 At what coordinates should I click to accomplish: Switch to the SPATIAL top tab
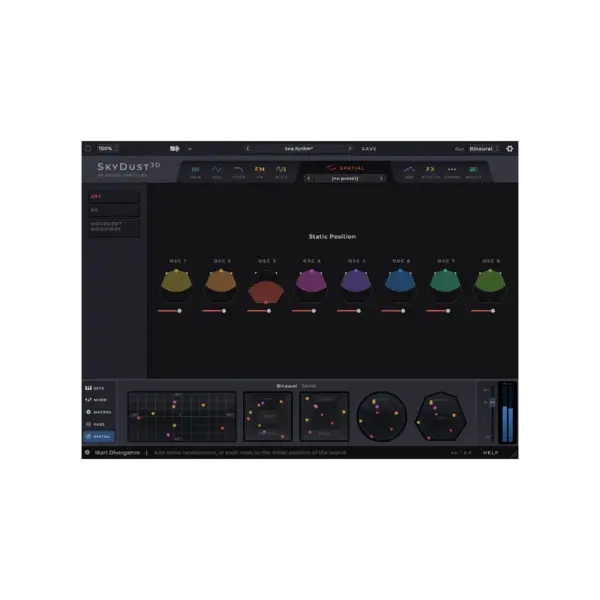(x=345, y=168)
